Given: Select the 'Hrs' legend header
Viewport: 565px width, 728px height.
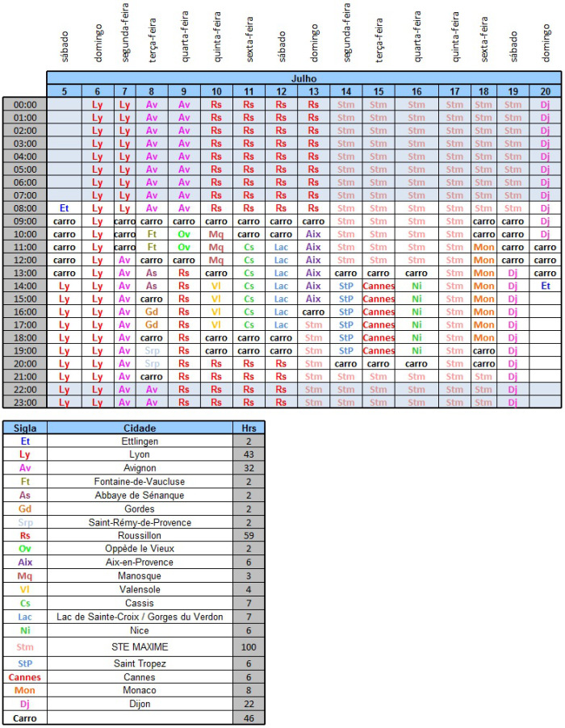Looking at the screenshot, I should coord(249,428).
